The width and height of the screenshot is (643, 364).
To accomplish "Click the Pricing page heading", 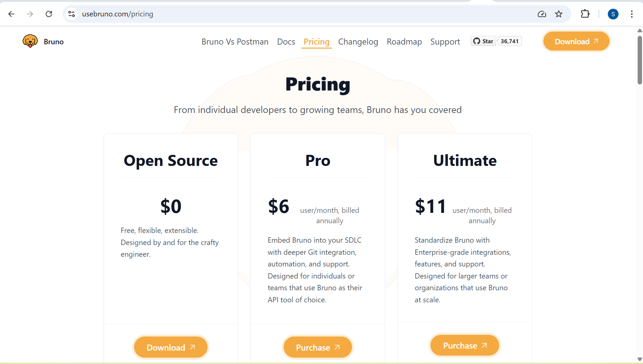I will coord(317,84).
